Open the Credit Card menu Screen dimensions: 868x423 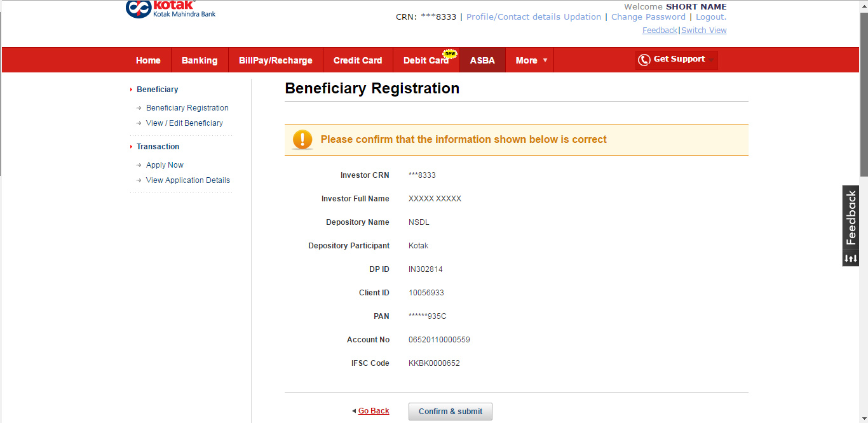pyautogui.click(x=358, y=60)
